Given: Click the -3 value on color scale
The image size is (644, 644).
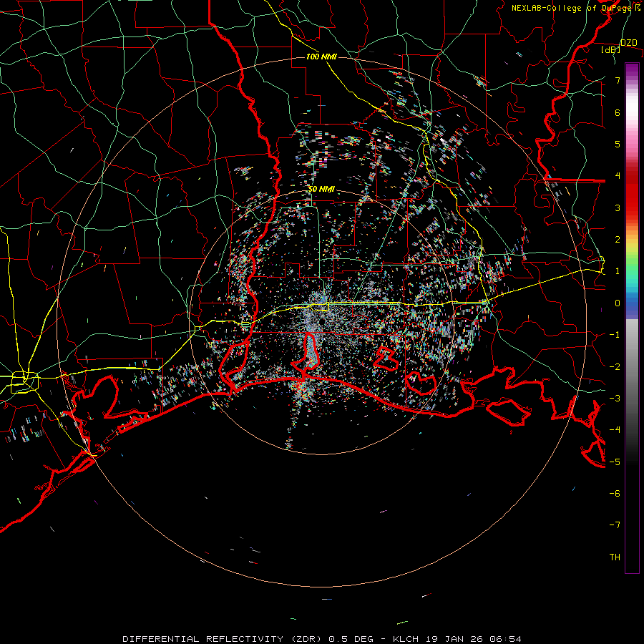Looking at the screenshot, I should click(x=615, y=399).
